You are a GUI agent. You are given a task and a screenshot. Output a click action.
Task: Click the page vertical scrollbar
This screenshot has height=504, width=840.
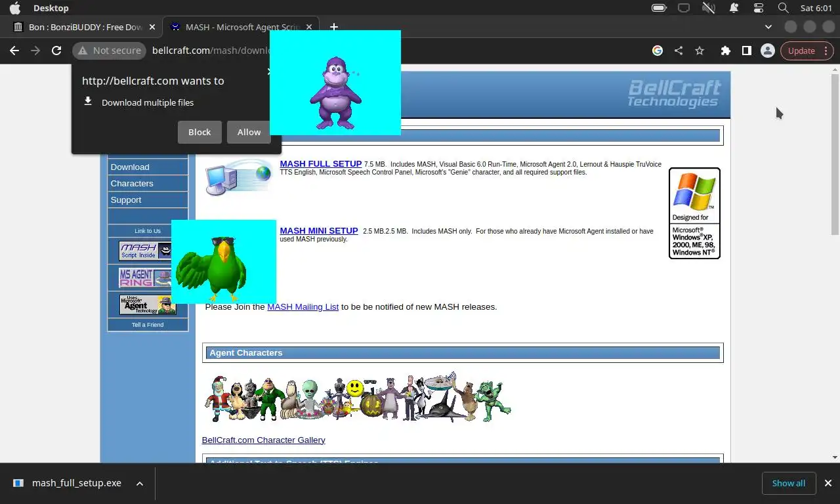tap(835, 153)
